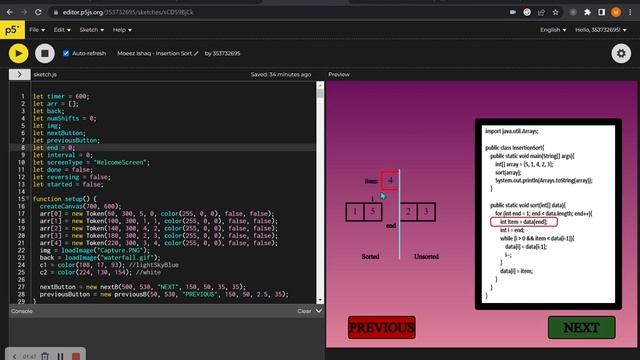The image size is (640, 360).
Task: Click the line 'let screenType = "WelcomeScreen";'
Action: tap(91, 162)
